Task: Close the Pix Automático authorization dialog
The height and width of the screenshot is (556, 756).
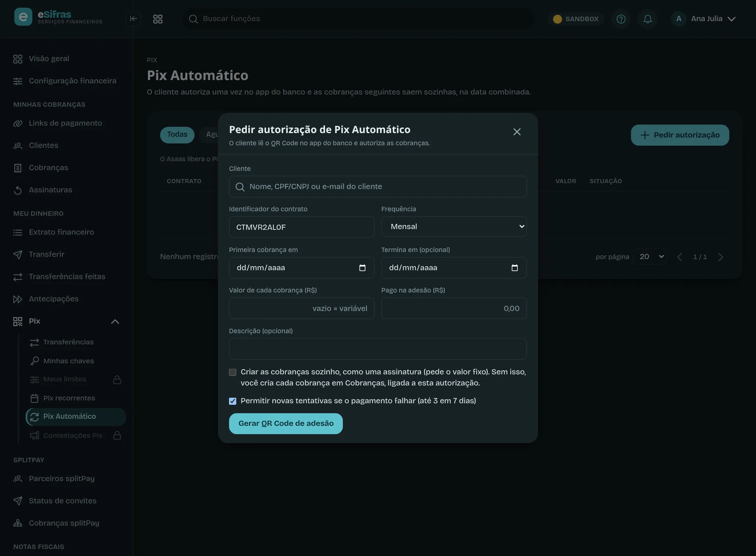Action: (517, 132)
